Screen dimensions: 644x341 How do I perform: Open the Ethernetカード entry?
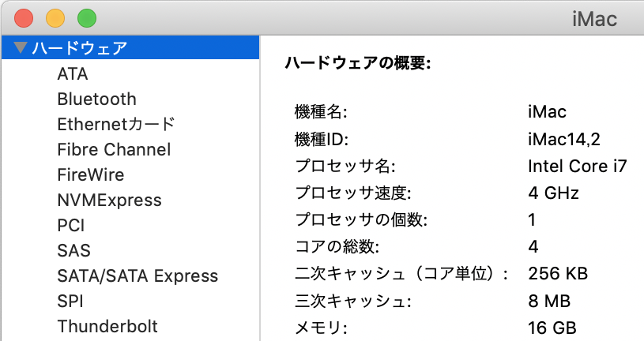click(116, 125)
